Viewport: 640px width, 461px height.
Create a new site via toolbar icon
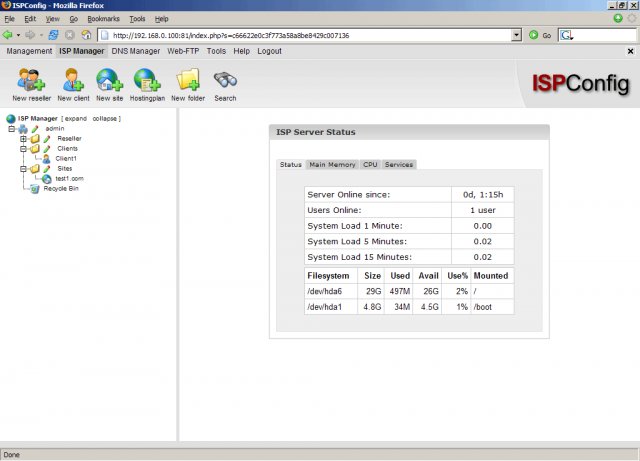pyautogui.click(x=109, y=80)
